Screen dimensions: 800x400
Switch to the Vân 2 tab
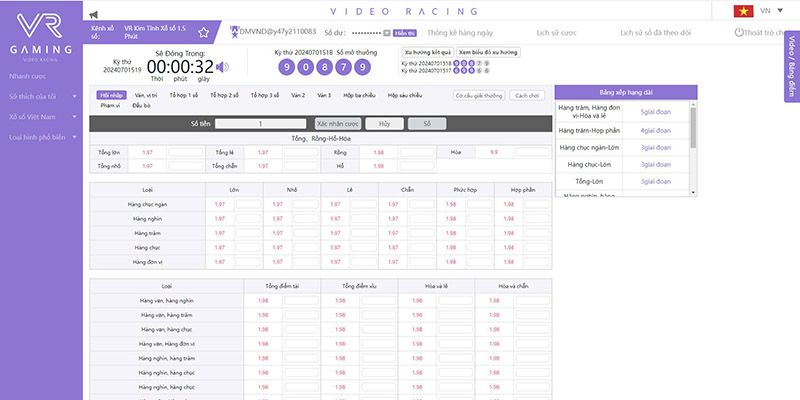[x=298, y=95]
